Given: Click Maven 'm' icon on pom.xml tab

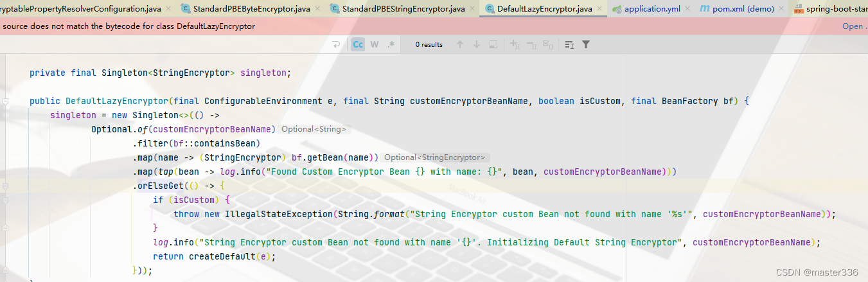Looking at the screenshot, I should [x=704, y=9].
